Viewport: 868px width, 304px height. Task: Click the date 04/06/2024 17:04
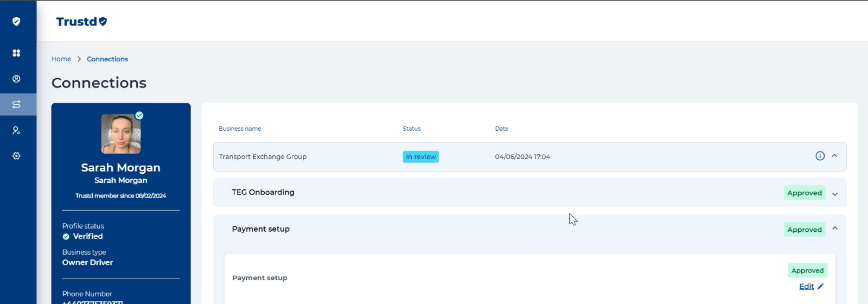pos(522,157)
